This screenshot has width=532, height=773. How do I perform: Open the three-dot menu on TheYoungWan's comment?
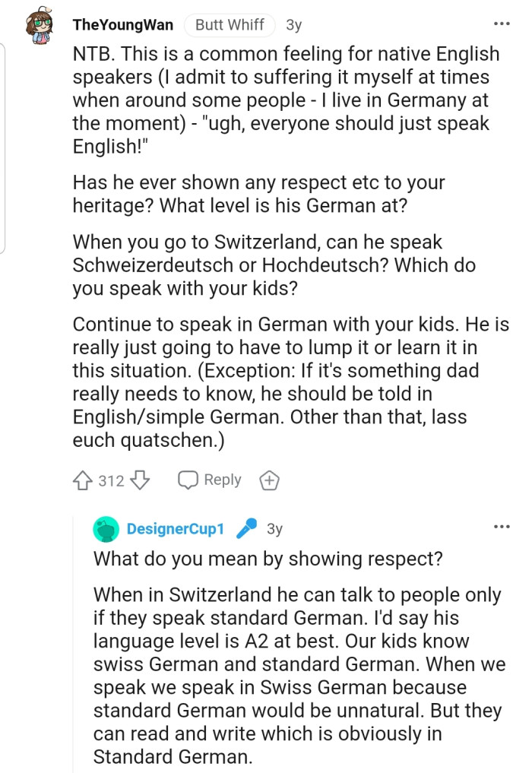click(x=502, y=24)
